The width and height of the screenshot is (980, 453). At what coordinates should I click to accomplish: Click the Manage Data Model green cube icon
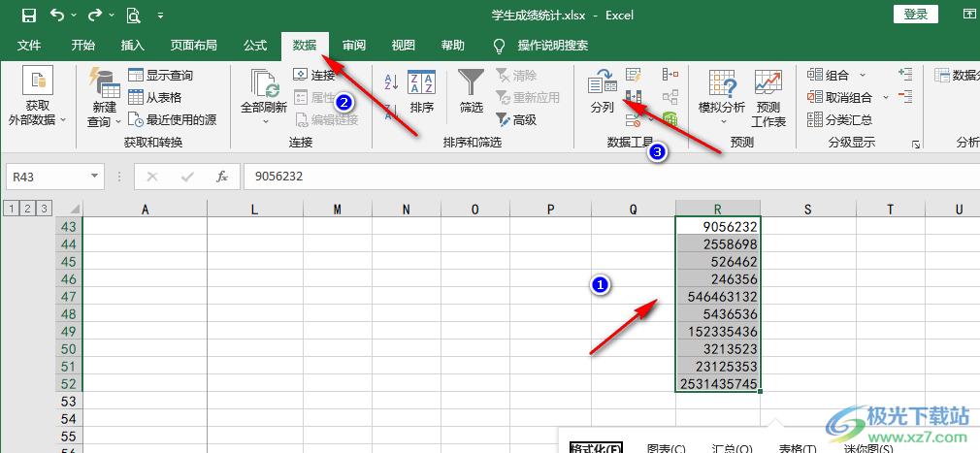click(x=670, y=118)
